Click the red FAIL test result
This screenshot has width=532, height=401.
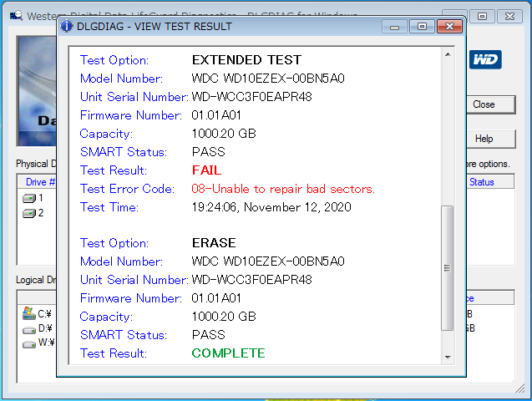tap(206, 170)
